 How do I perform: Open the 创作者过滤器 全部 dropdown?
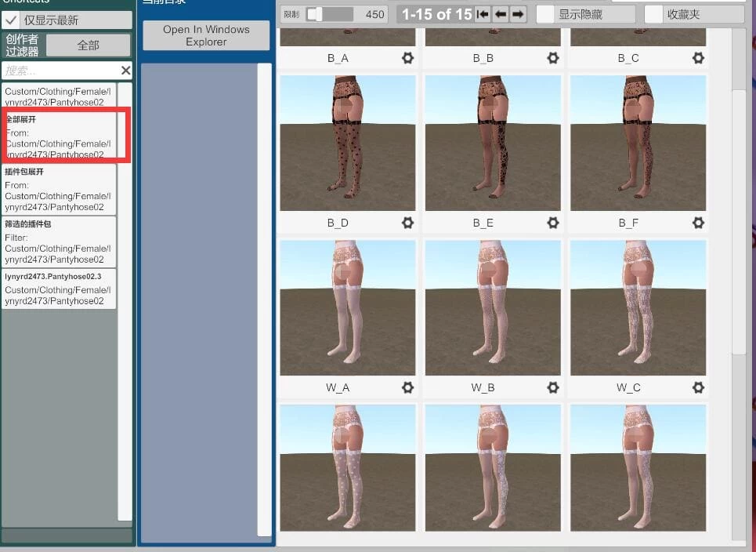[x=89, y=45]
